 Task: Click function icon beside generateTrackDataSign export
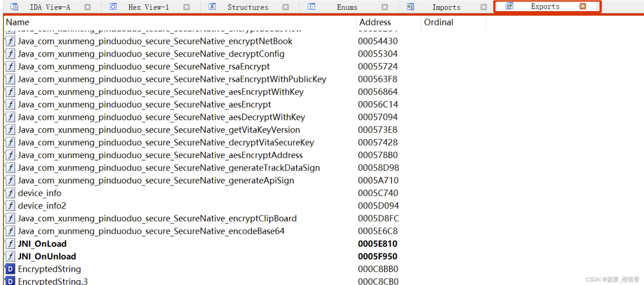click(10, 168)
